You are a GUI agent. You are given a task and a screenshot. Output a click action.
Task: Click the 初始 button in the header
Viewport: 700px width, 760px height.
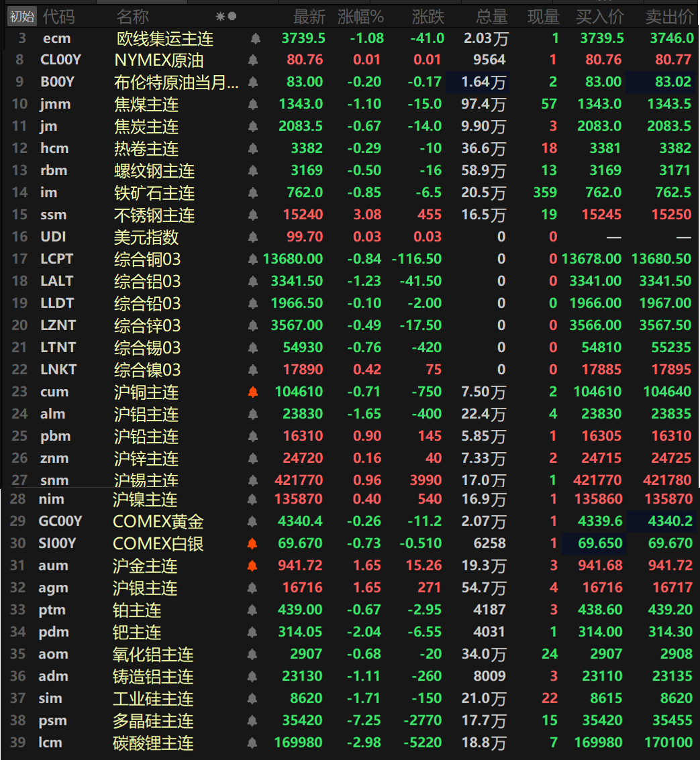(22, 17)
